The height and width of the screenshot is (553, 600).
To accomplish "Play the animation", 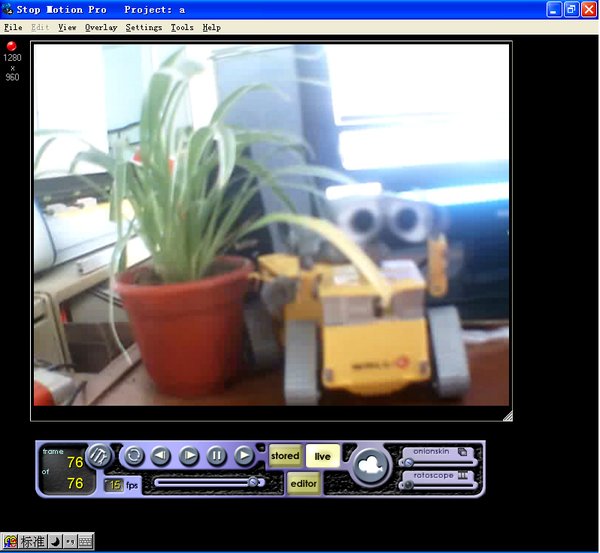I will click(244, 455).
